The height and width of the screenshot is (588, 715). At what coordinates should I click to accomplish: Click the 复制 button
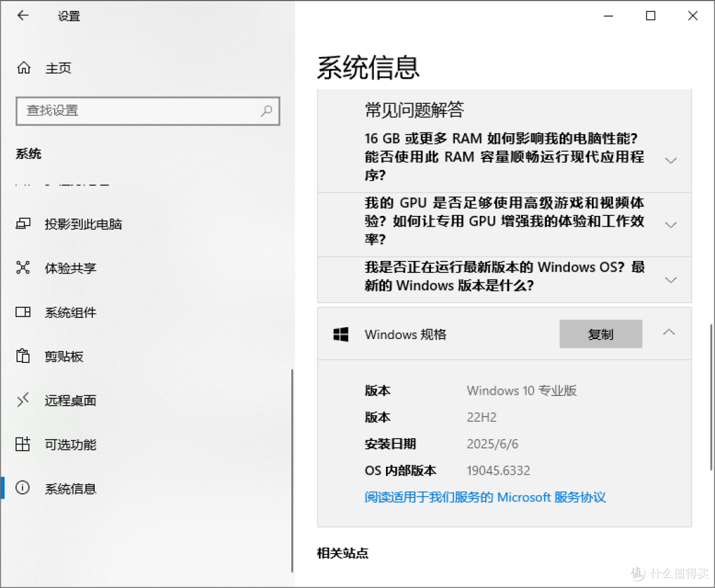click(x=600, y=334)
